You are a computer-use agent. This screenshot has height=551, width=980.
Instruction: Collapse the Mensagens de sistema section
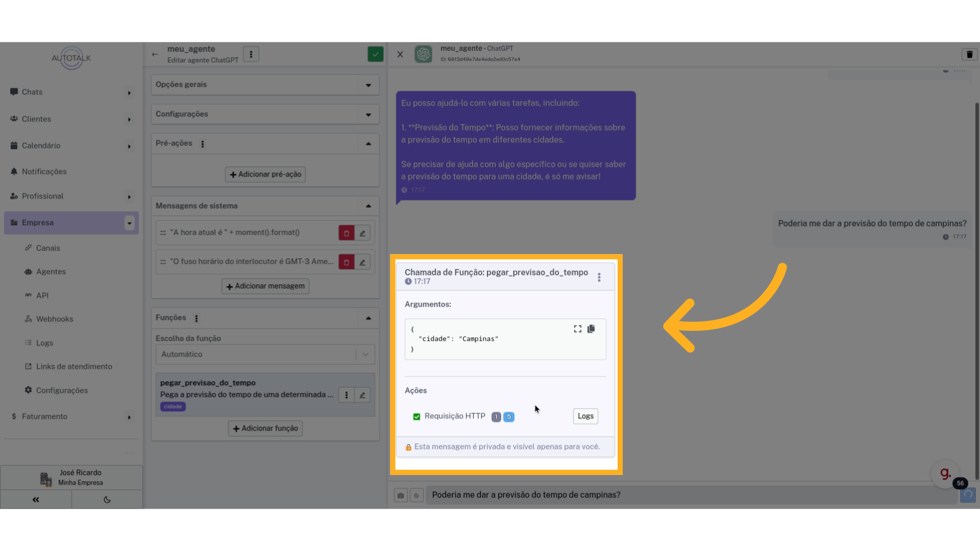(x=369, y=206)
